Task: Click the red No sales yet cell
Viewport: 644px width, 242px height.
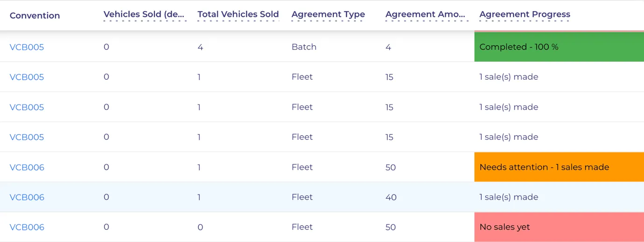Action: 559,227
